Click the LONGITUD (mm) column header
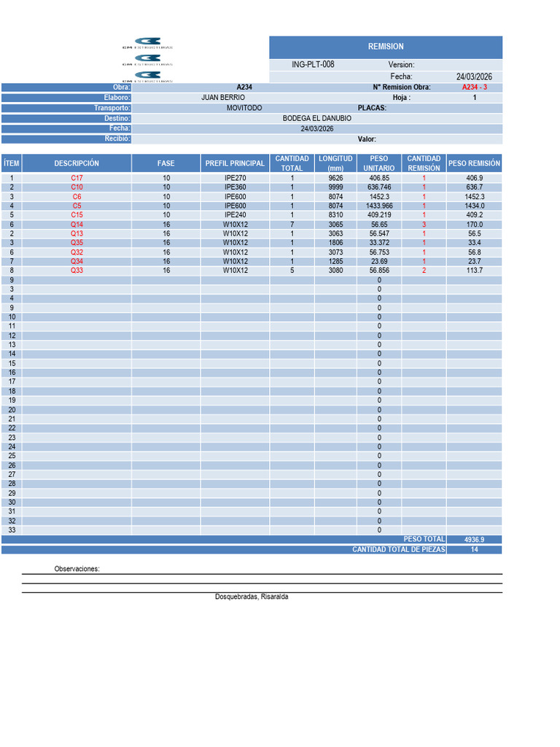Viewport: 560px width, 747px height. (x=335, y=163)
